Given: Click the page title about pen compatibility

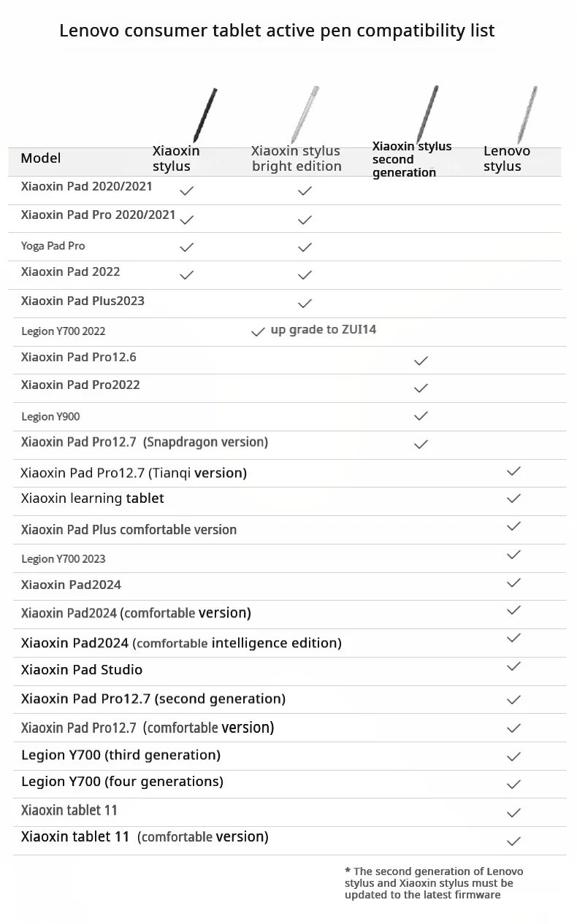Looking at the screenshot, I should [x=277, y=31].
